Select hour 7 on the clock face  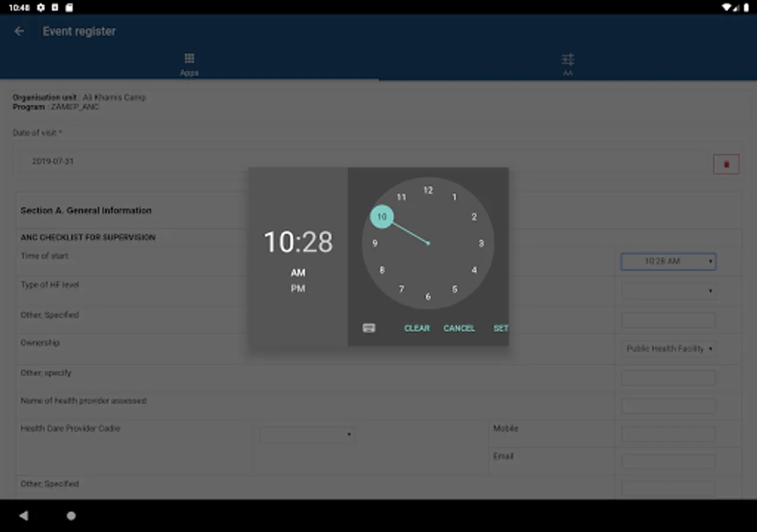coord(402,289)
